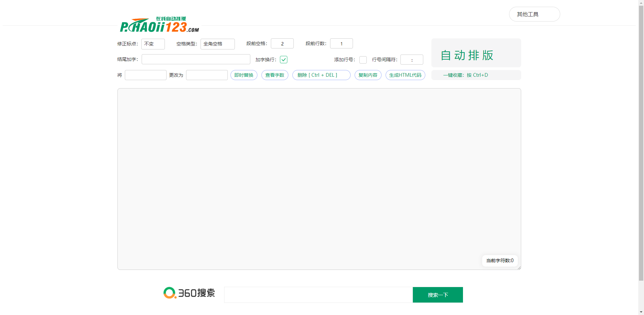点击「复制内容」按钮
The image size is (644, 315).
(x=368, y=75)
